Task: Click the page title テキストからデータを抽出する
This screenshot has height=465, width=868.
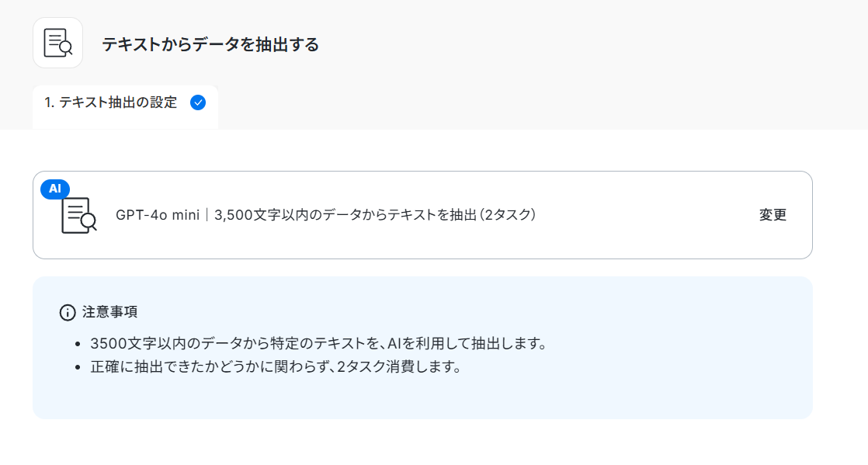Action: pos(210,44)
